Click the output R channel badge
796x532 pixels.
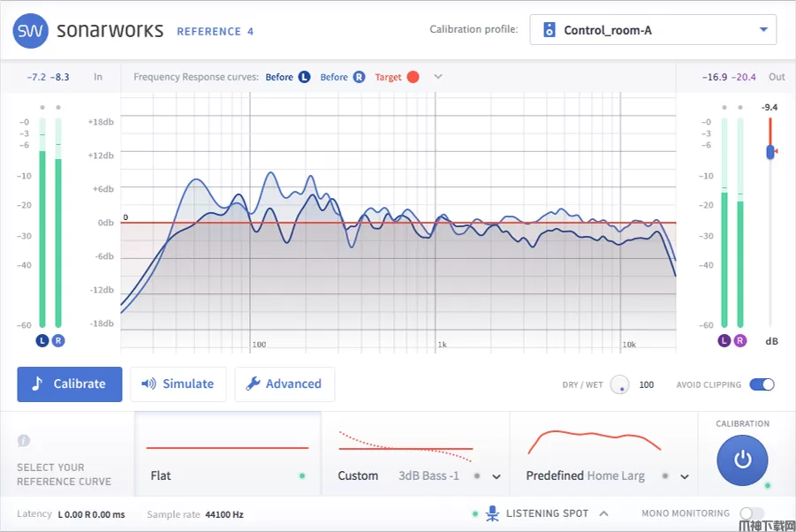click(740, 340)
